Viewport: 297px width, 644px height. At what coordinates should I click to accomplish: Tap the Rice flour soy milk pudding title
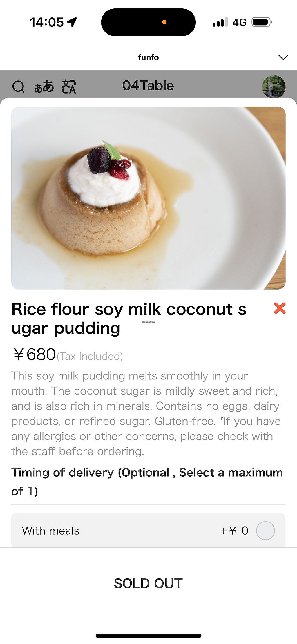[x=128, y=319]
